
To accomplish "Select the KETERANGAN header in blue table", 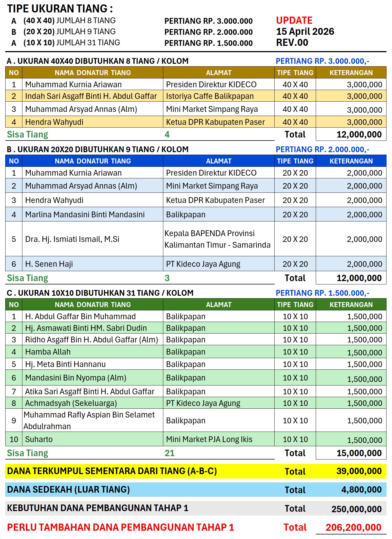I will coord(351,161).
